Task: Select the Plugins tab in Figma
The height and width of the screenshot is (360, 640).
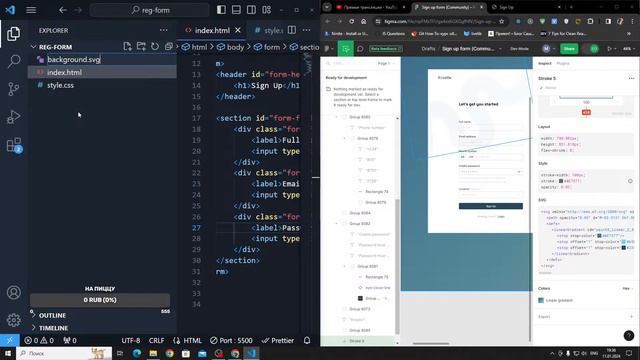Action: 563,63
